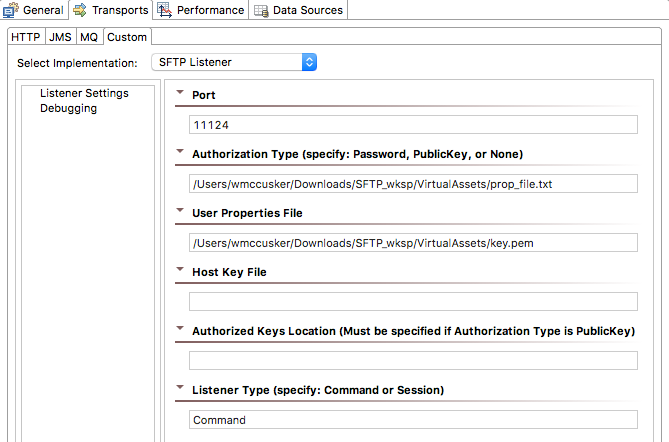Collapse the Port section triangle
Viewport: 669px width, 442px height.
point(180,92)
